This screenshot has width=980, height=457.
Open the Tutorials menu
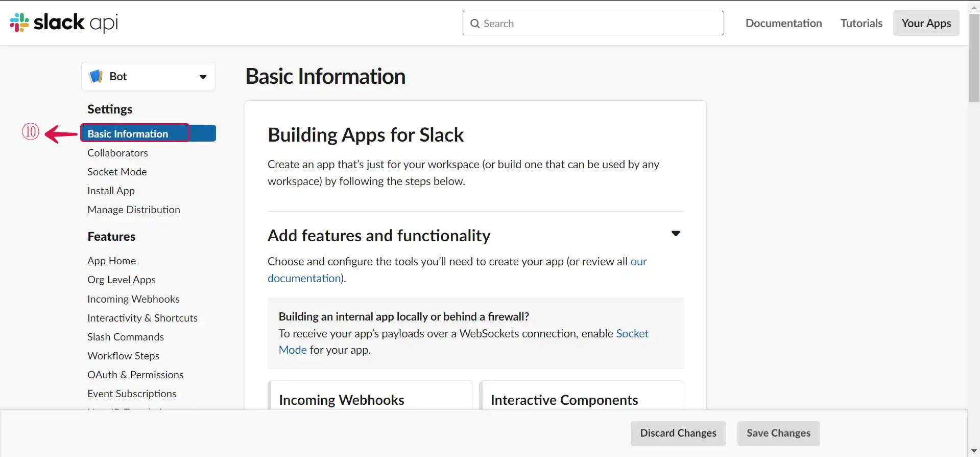pyautogui.click(x=861, y=23)
